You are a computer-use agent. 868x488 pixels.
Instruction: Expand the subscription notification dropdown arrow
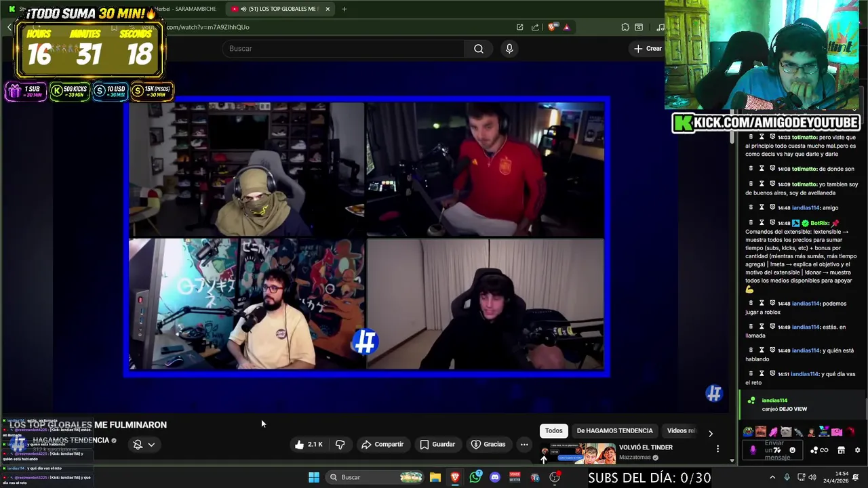pyautogui.click(x=151, y=445)
